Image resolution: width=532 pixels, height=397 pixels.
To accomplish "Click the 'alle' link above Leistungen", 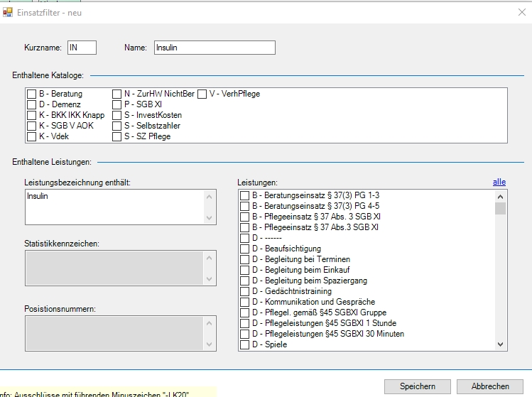I will click(499, 182).
